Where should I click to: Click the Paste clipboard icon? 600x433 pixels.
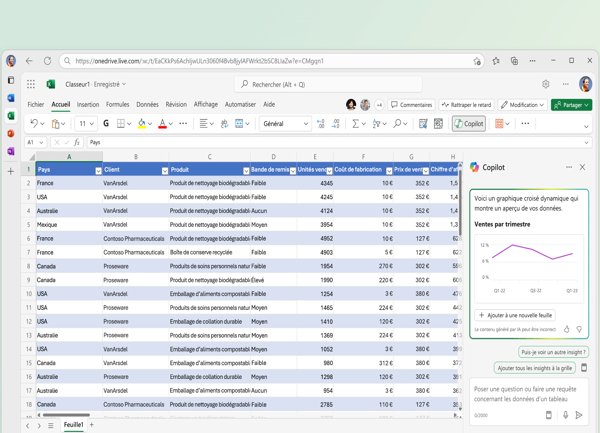click(56, 124)
